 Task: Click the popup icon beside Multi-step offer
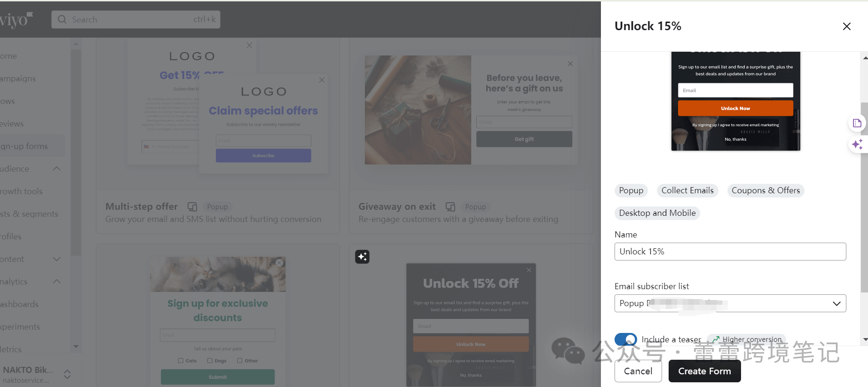pyautogui.click(x=192, y=206)
